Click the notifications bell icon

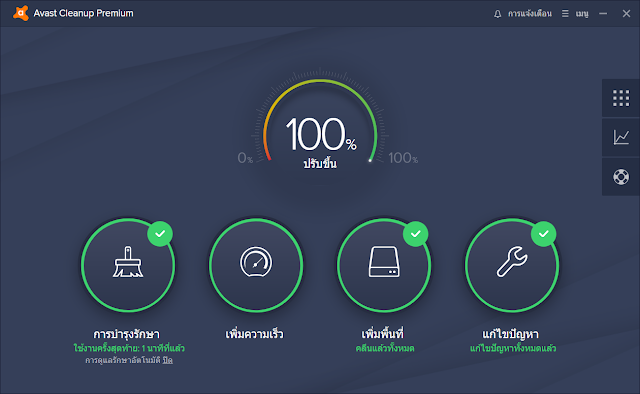(497, 14)
